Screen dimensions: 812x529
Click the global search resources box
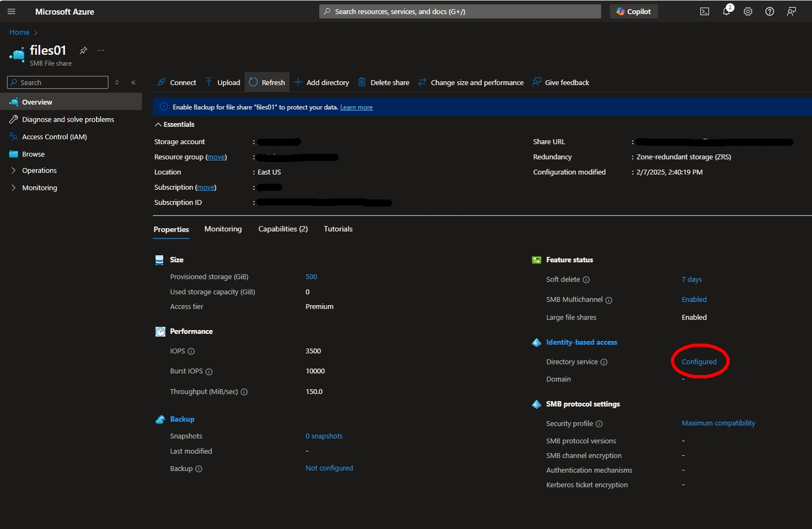(x=460, y=11)
